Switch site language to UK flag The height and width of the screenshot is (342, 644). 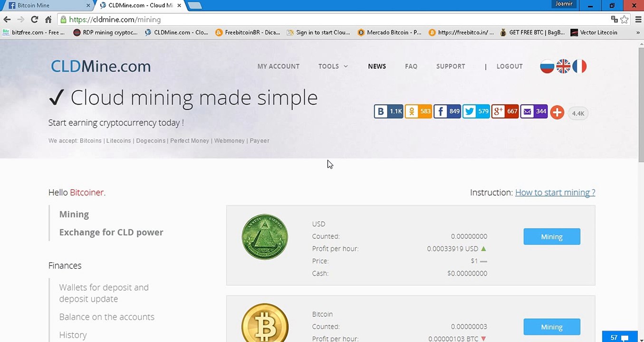click(x=563, y=66)
